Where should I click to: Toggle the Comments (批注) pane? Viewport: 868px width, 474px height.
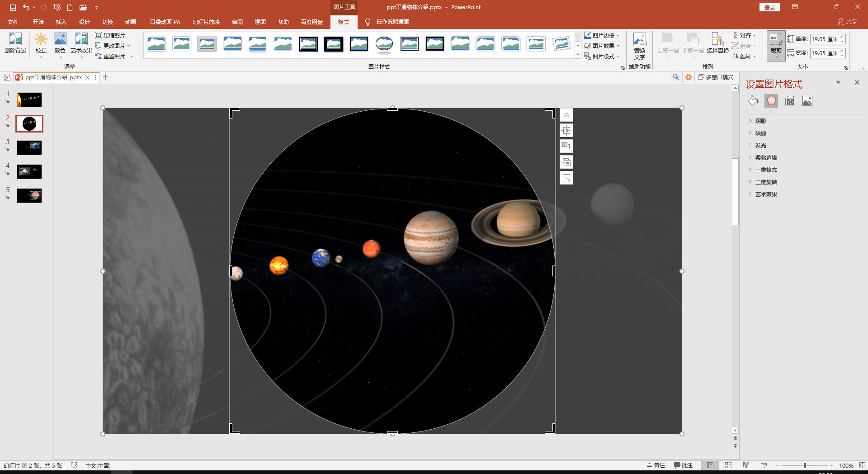tap(683, 465)
